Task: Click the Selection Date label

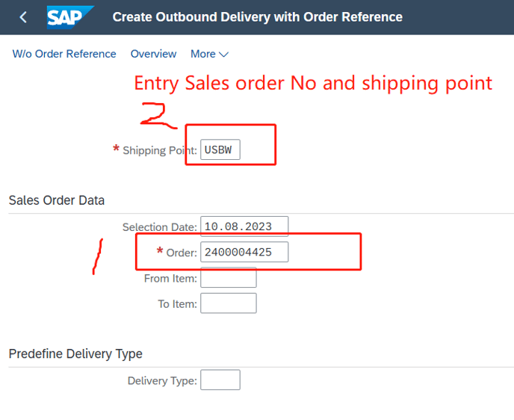Action: click(x=159, y=227)
